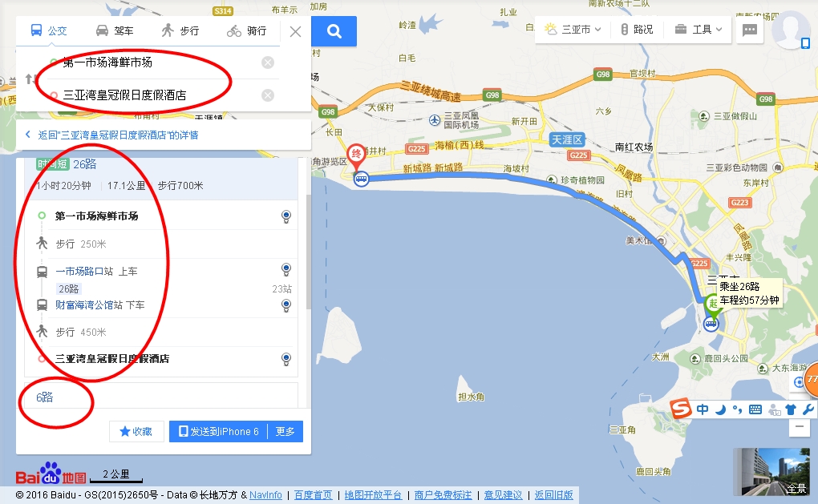The width and height of the screenshot is (818, 504).
Task: Switch to 步行 walking mode
Action: 180,30
